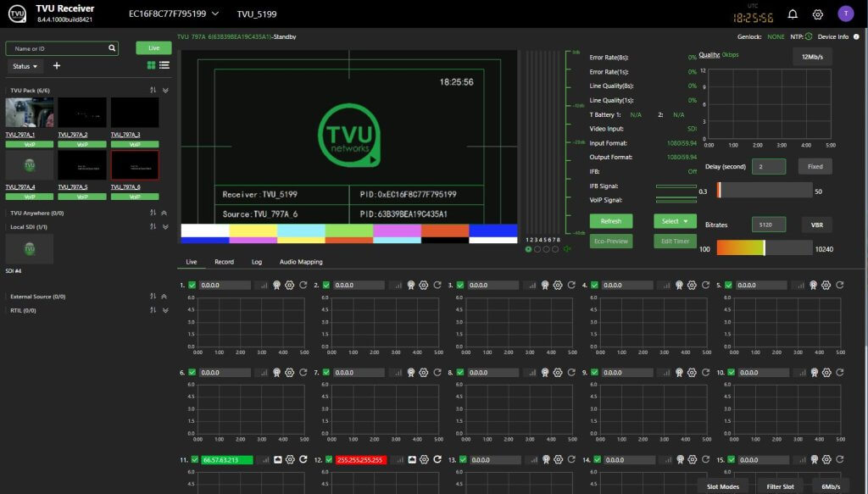Uncheck the slot 1 checkbox

(192, 286)
